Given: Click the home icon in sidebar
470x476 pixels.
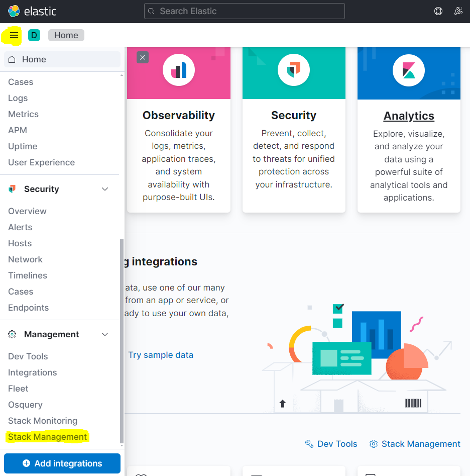Looking at the screenshot, I should pos(12,59).
